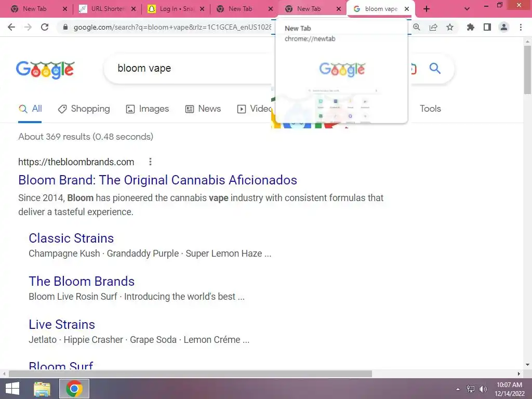This screenshot has width=532, height=399.
Task: Close the Snapchat Log In tab
Action: pyautogui.click(x=202, y=9)
